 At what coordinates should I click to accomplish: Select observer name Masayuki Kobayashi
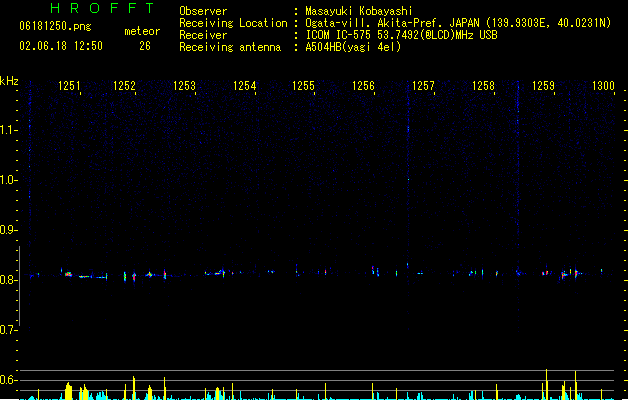tap(359, 11)
